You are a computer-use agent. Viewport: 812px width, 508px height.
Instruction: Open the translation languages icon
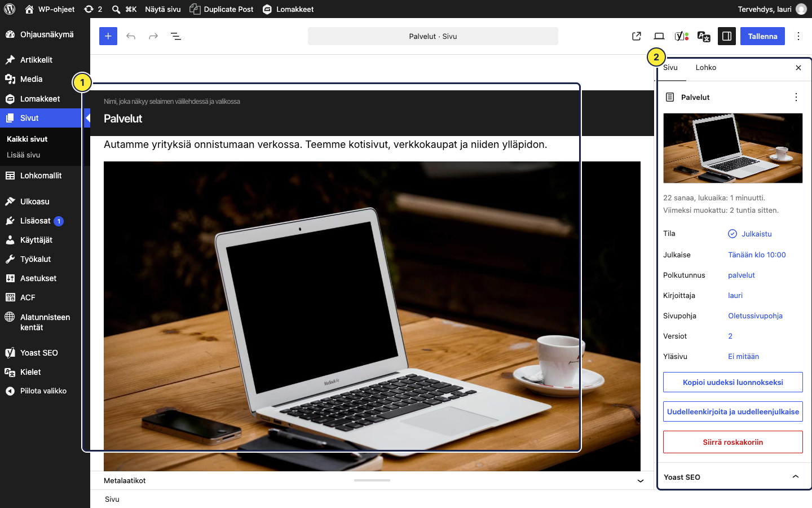[x=704, y=36]
